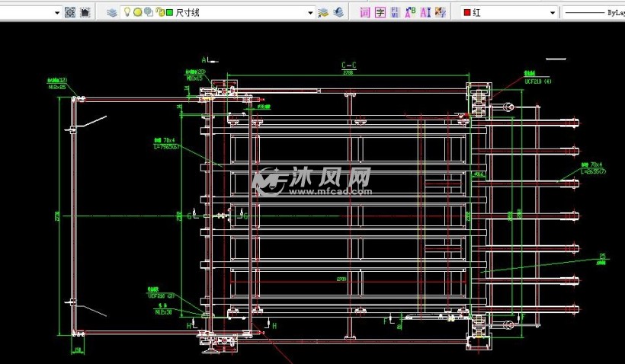Expand the leftmost workspace dropdown arrow
The image size is (625, 364).
click(x=58, y=12)
